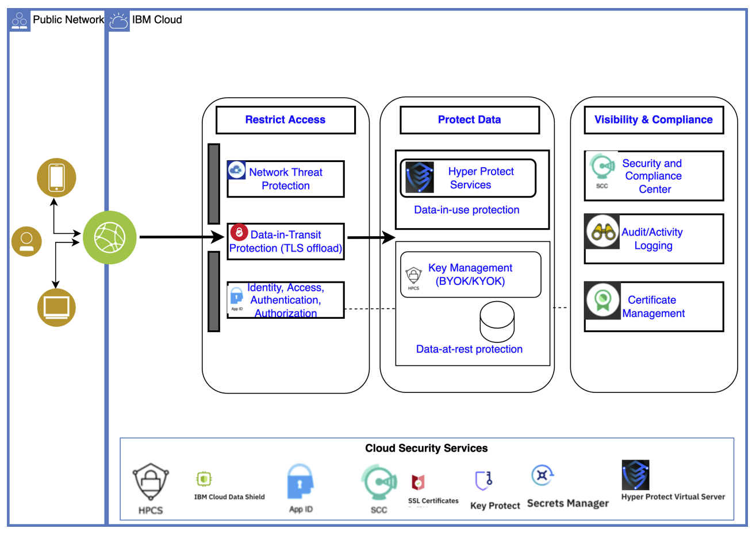Viewport: 756px width, 536px height.
Task: Select the green internet globe icon
Action: point(110,237)
